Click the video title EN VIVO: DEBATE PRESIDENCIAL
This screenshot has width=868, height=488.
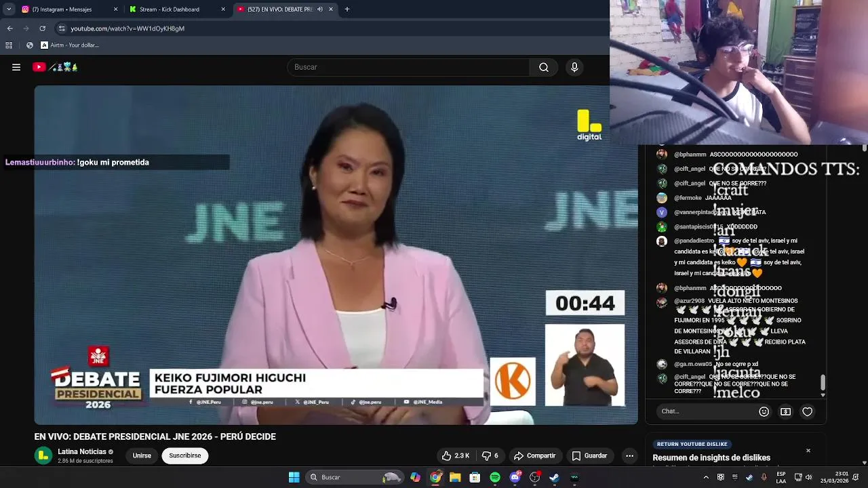155,436
